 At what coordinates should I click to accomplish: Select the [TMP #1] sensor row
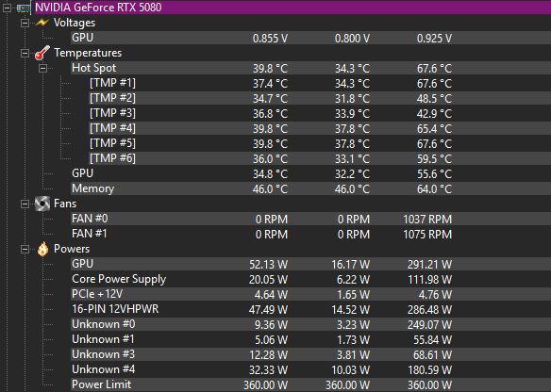320,83
